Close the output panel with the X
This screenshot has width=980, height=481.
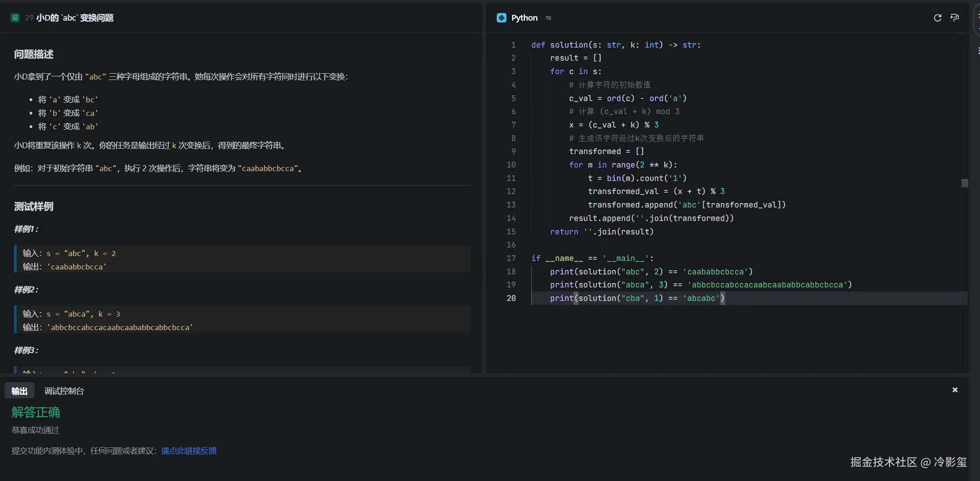[955, 390]
